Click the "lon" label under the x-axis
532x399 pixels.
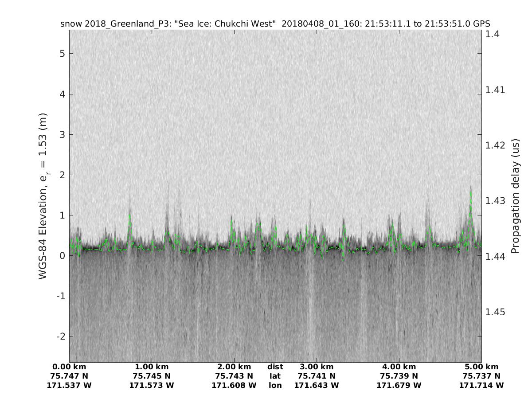click(x=275, y=385)
